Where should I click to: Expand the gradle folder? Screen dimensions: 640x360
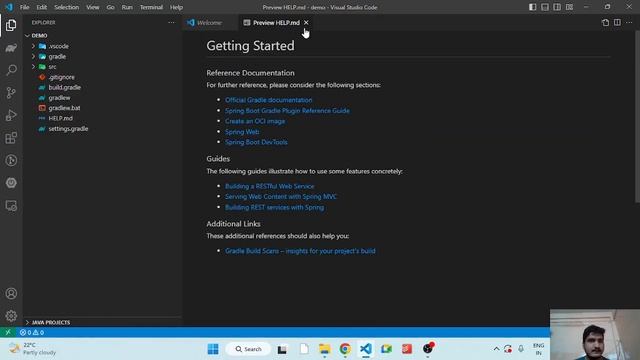point(33,56)
